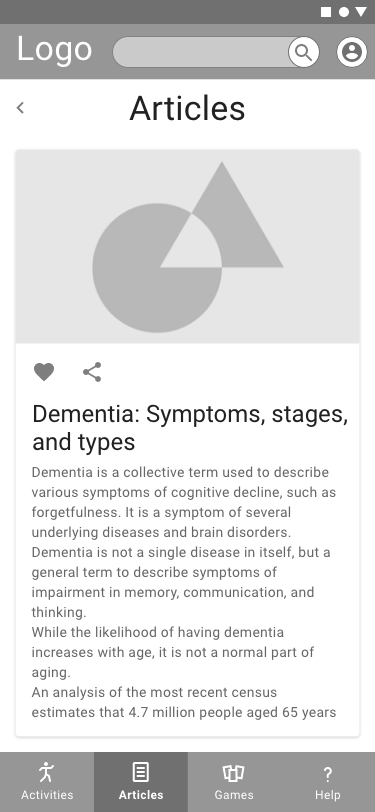The width and height of the screenshot is (375, 812).
Task: Open the user profile icon
Action: (352, 52)
